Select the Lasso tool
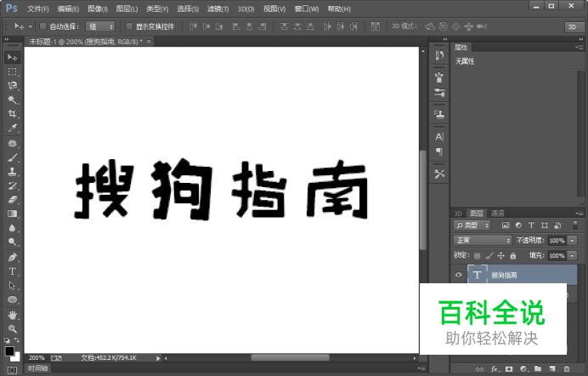The height and width of the screenshot is (376, 588). coord(12,86)
